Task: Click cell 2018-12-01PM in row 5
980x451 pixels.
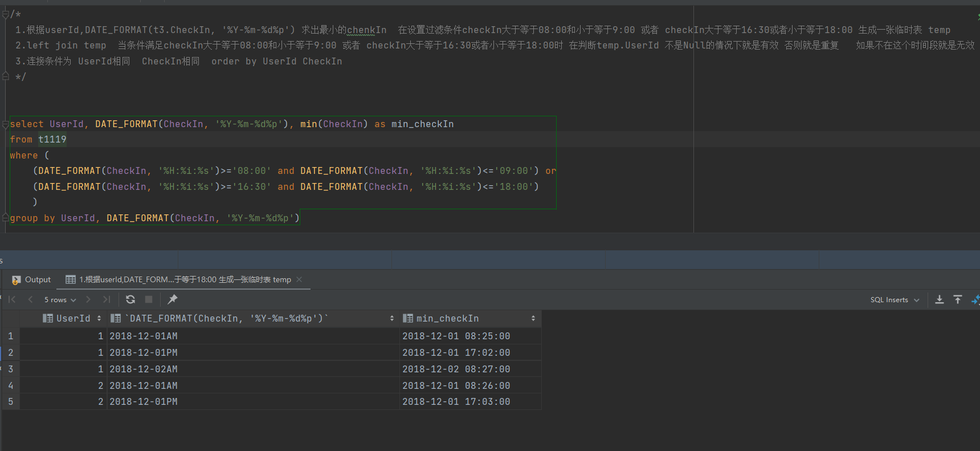Action: (253, 401)
